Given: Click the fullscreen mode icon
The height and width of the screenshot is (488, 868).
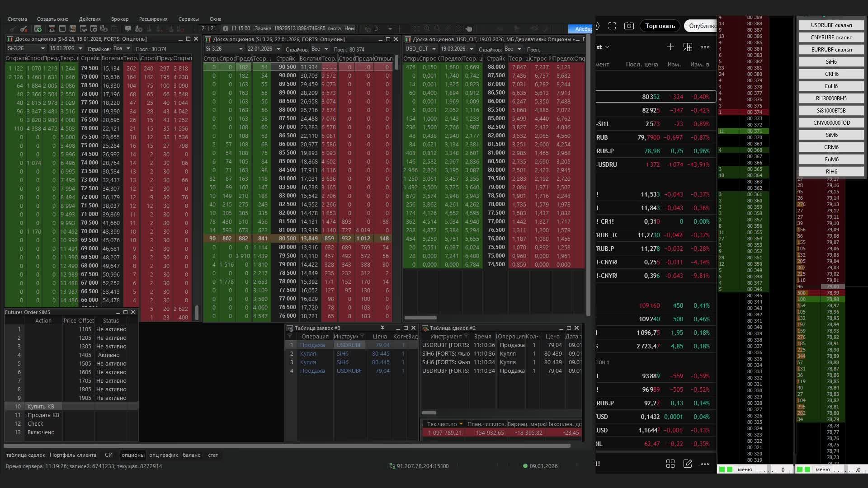Looking at the screenshot, I should pos(612,26).
